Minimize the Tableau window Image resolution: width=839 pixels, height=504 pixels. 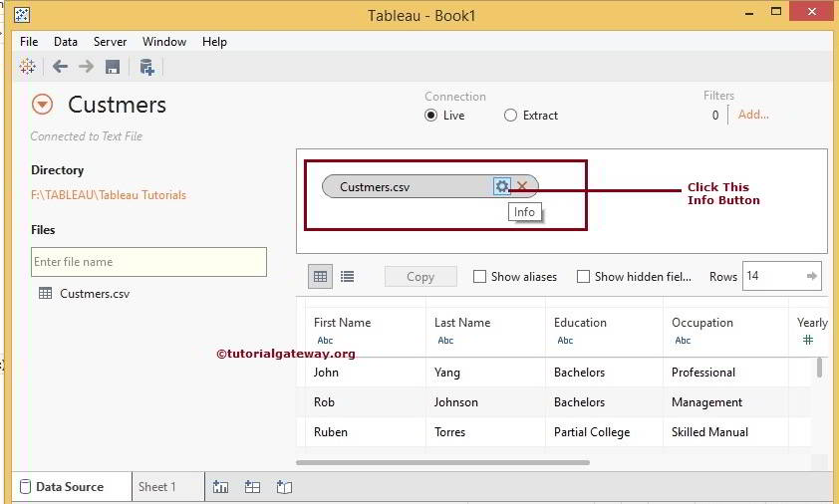point(749,13)
